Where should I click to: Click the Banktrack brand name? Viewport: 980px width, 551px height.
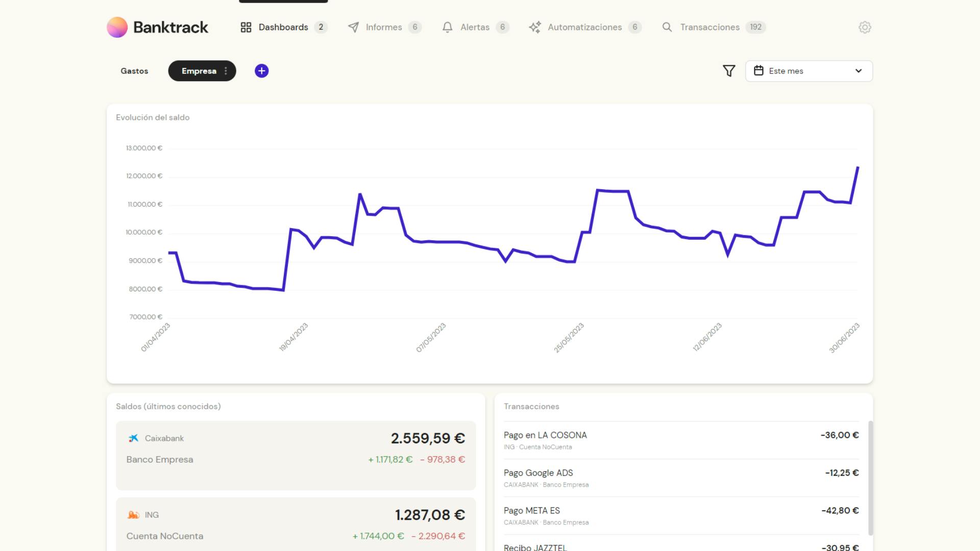pyautogui.click(x=170, y=27)
